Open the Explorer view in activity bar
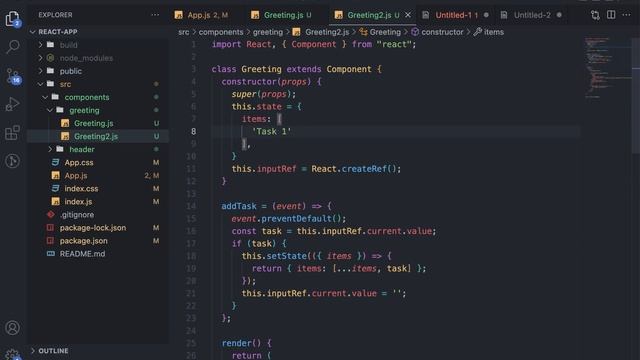Screen dimensions: 640x360 pos(13,19)
